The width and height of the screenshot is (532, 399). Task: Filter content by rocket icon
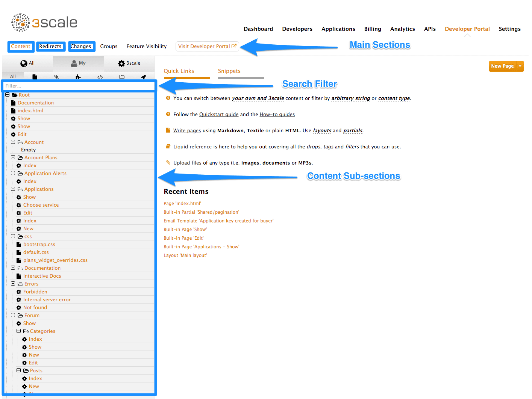pos(144,77)
